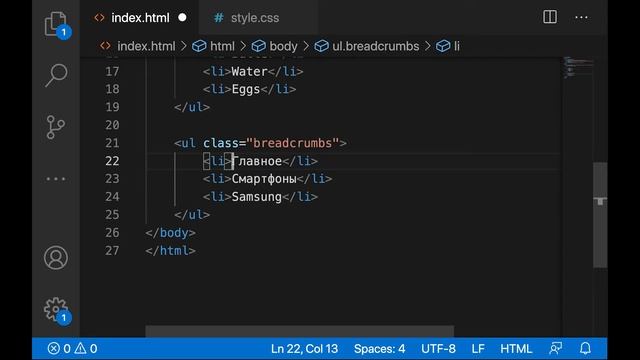Click the Смартфоны text on line 23

(x=264, y=178)
